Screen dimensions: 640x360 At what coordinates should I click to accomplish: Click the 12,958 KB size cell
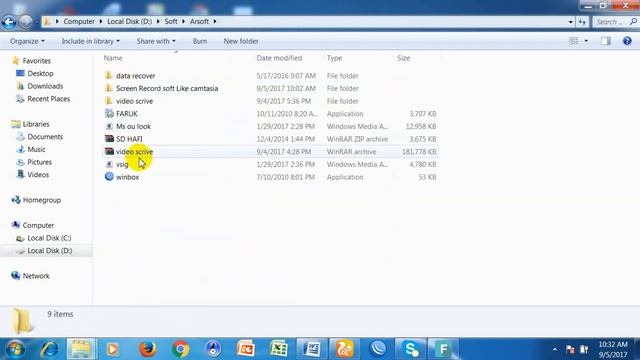(x=421, y=127)
